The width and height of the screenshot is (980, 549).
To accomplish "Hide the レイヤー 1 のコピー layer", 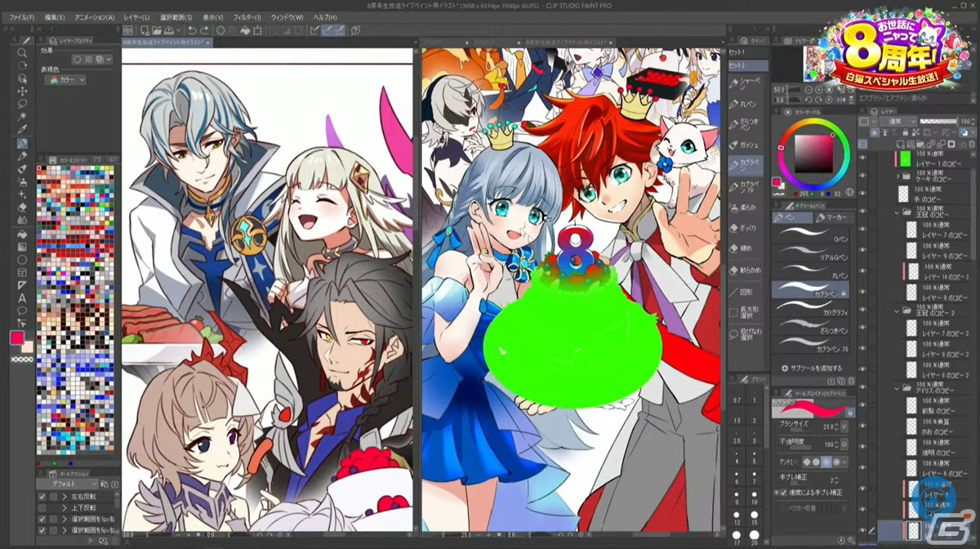I will 862,158.
